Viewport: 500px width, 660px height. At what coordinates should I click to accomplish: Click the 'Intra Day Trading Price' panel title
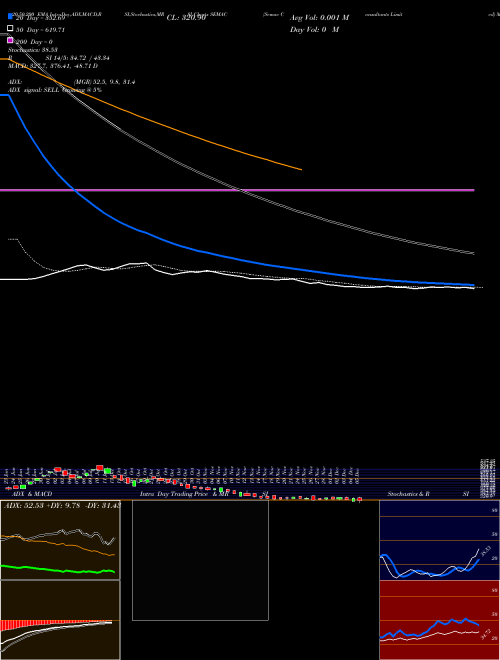(174, 494)
